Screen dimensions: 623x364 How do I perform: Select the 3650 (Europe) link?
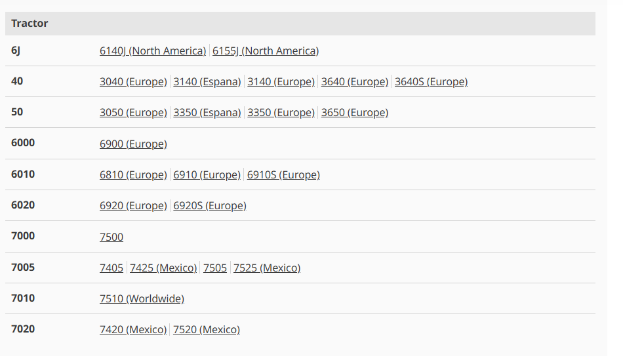[355, 113]
